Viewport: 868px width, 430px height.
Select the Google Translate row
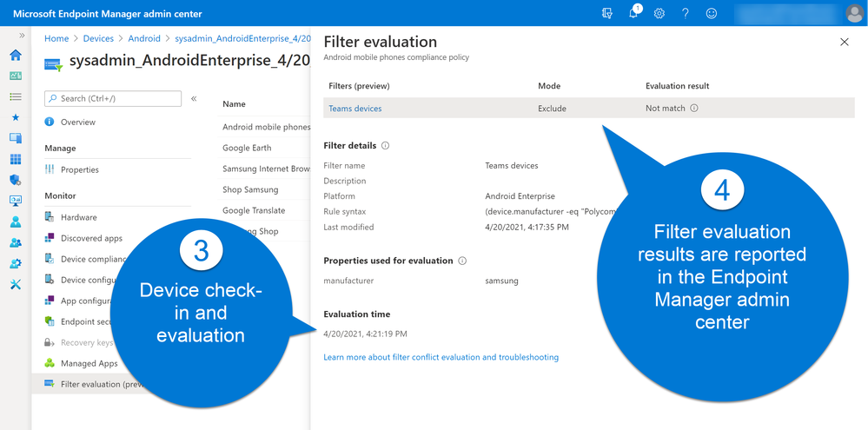coord(254,210)
